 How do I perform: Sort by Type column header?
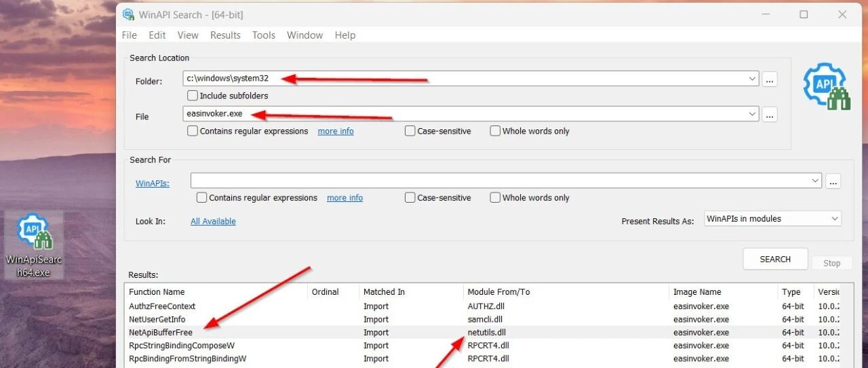pos(795,291)
